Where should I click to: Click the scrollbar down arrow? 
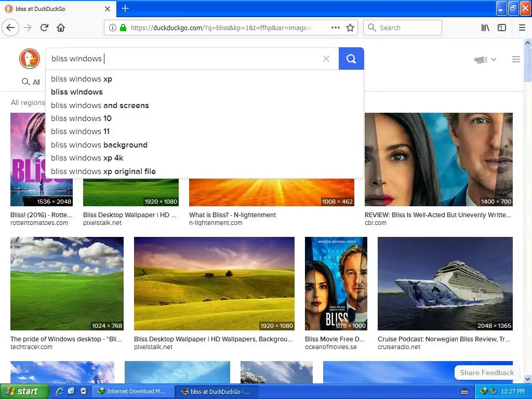(528, 379)
